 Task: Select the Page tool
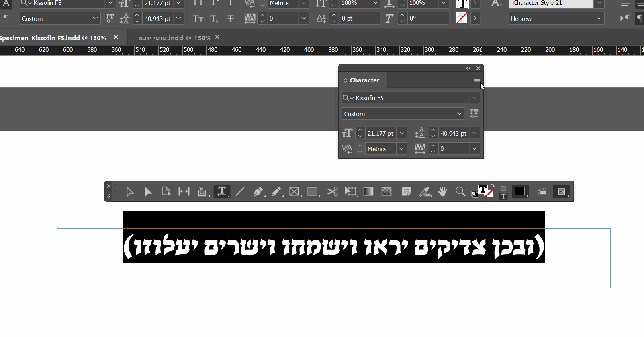pos(166,191)
